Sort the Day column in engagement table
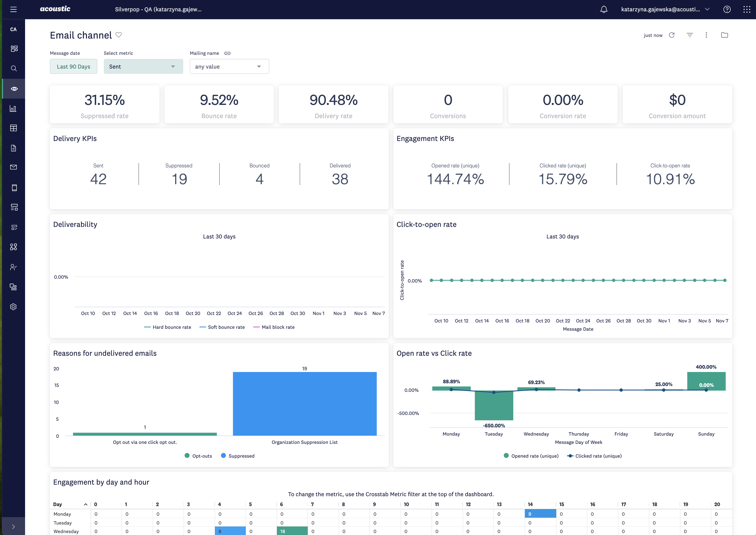The width and height of the screenshot is (756, 535). pos(70,504)
